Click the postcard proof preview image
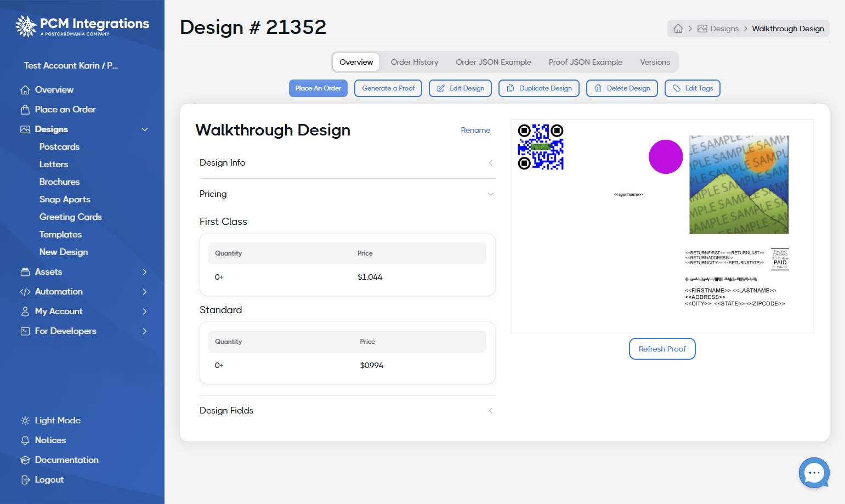Viewport: 845px width, 504px height. click(x=662, y=226)
